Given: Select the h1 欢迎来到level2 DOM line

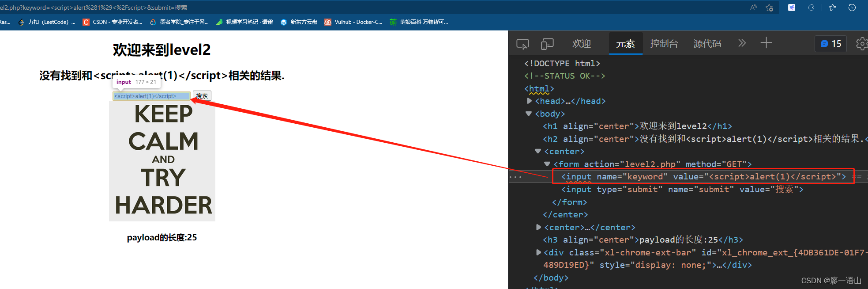Looking at the screenshot, I should pyautogui.click(x=637, y=126).
